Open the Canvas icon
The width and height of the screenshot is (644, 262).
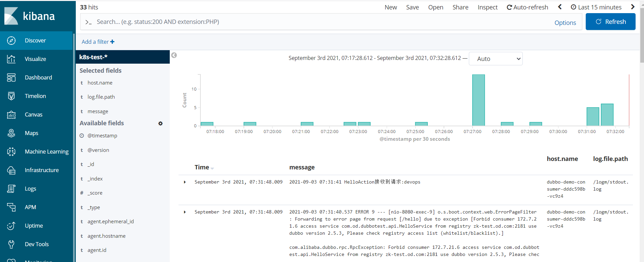pyautogui.click(x=11, y=114)
